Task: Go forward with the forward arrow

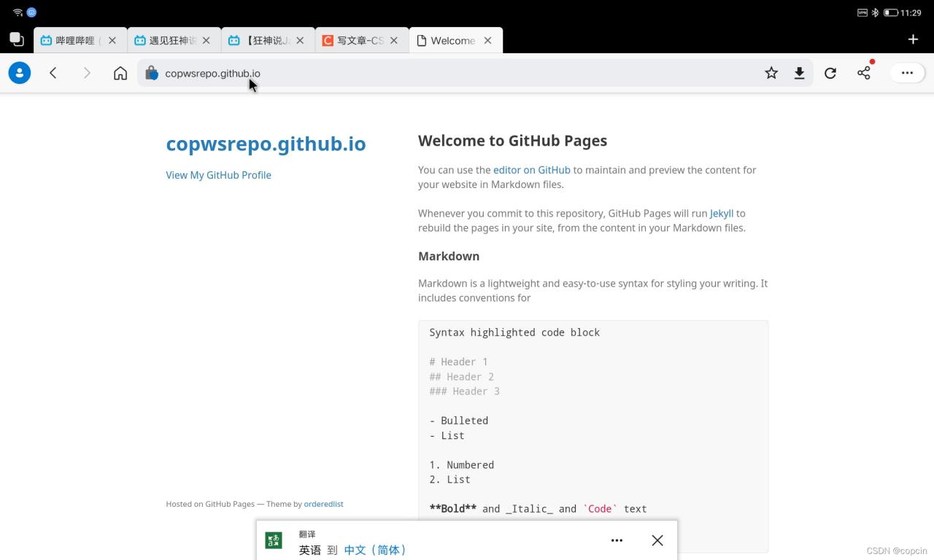Action: 87,73
